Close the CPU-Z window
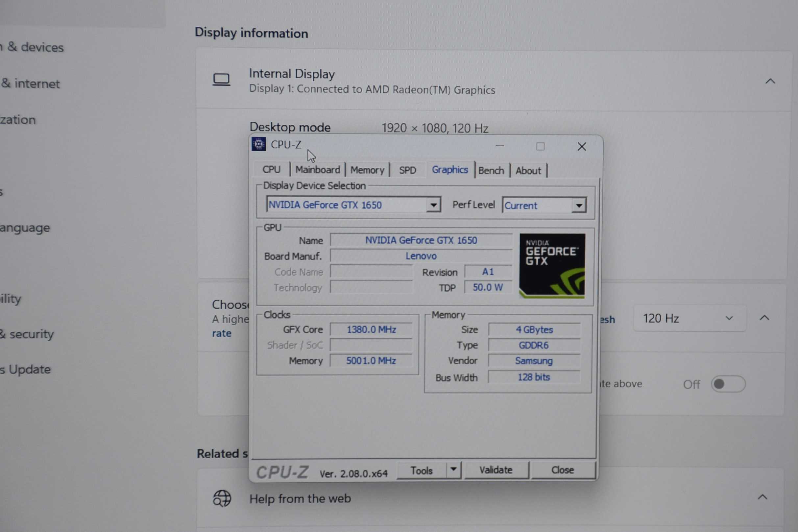798x532 pixels. click(x=582, y=147)
